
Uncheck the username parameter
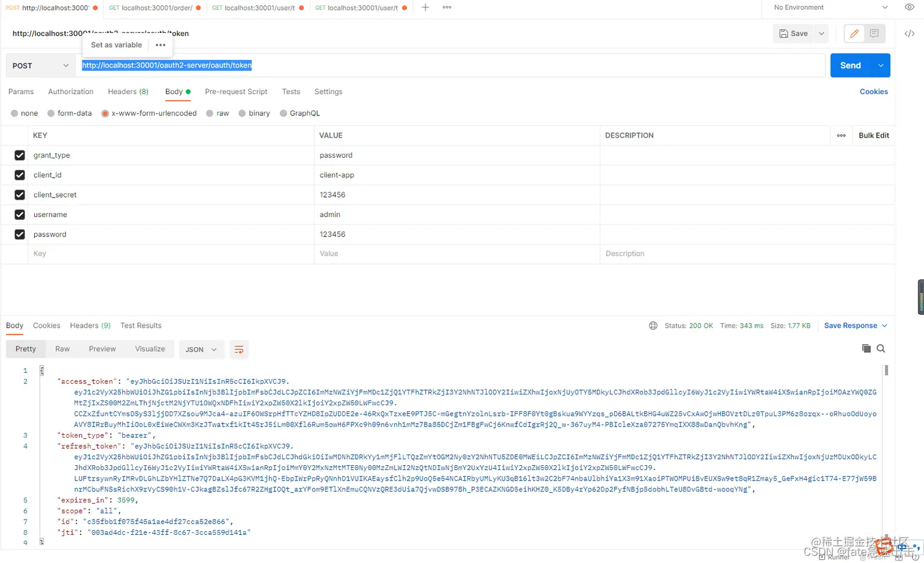[x=20, y=215]
